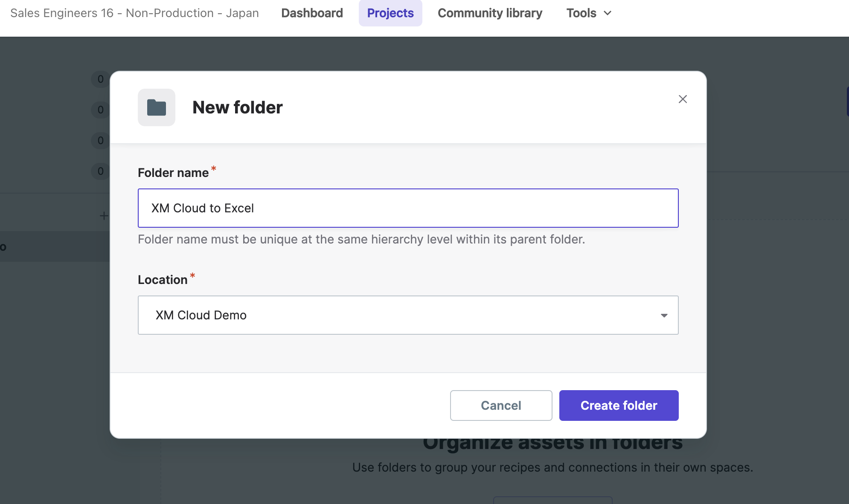This screenshot has height=504, width=849.
Task: Click the folder icon in dialog header
Action: (157, 107)
